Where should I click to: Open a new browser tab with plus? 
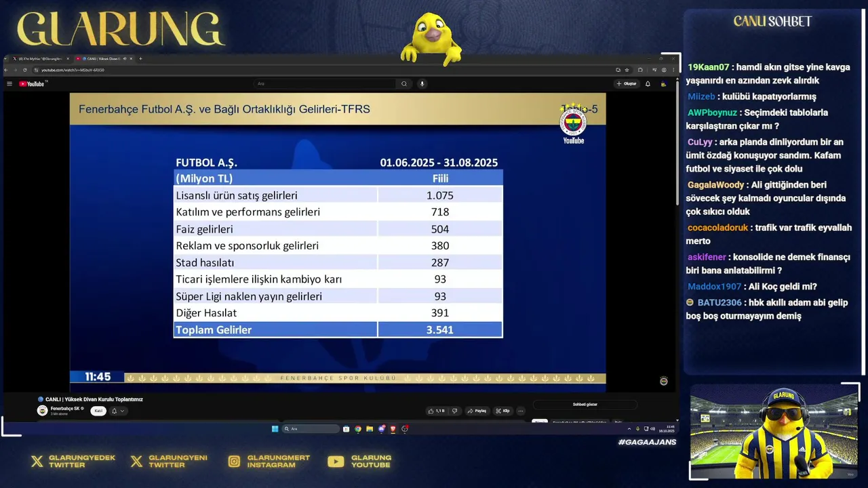[x=140, y=59]
